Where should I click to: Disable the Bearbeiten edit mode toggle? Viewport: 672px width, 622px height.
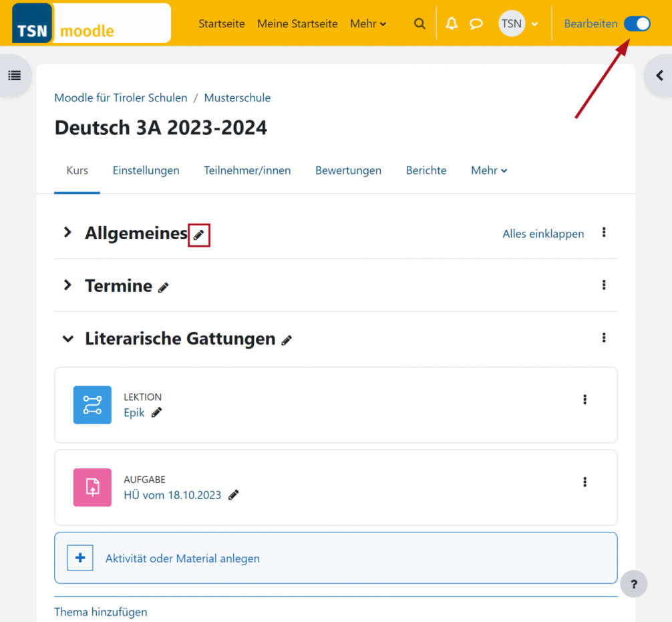[637, 23]
